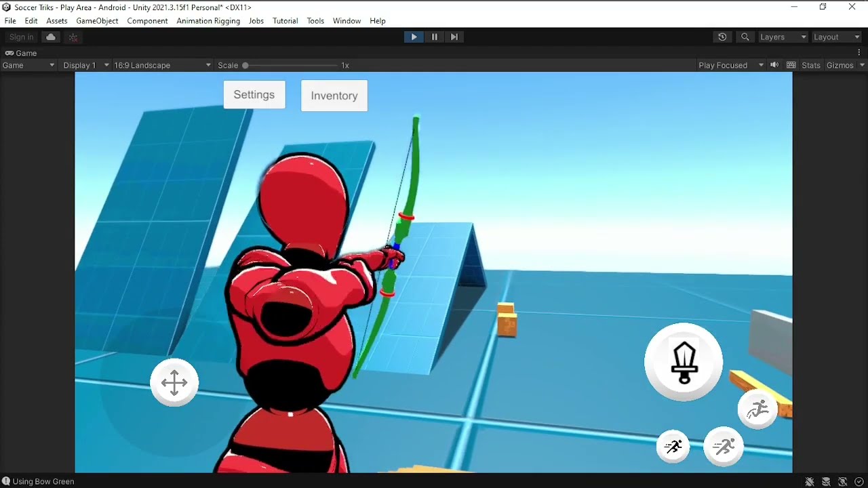
Task: Open the Window menu
Action: pyautogui.click(x=347, y=21)
